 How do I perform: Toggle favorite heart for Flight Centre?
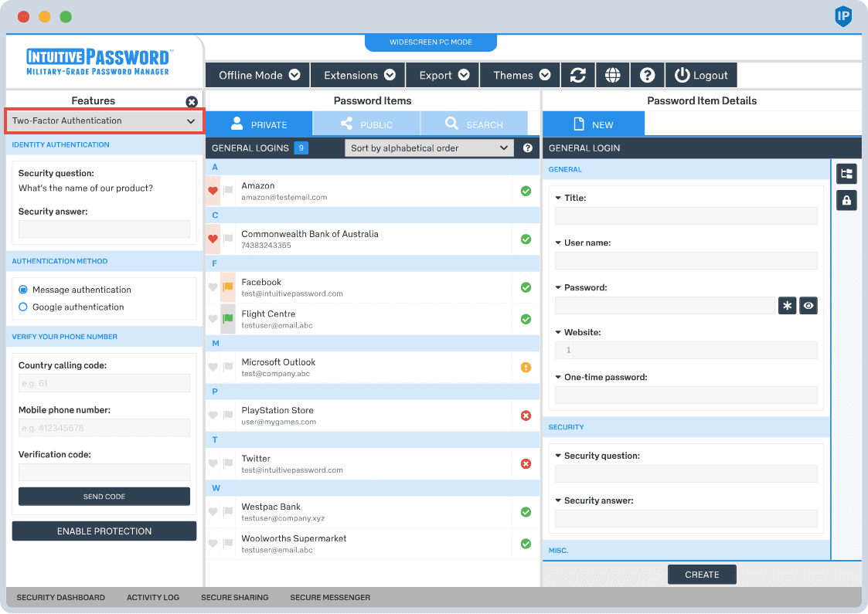pos(213,319)
